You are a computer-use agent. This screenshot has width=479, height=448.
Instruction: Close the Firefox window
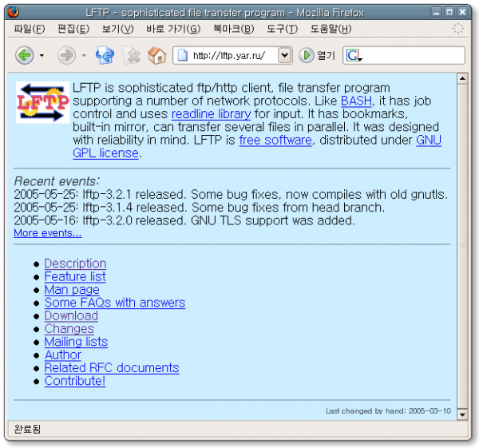(x=462, y=13)
